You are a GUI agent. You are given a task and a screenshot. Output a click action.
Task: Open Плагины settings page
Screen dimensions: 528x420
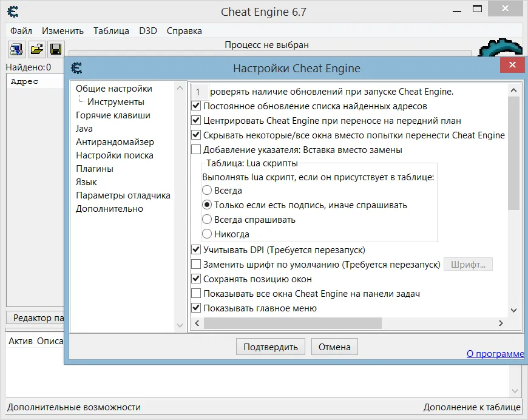point(95,169)
